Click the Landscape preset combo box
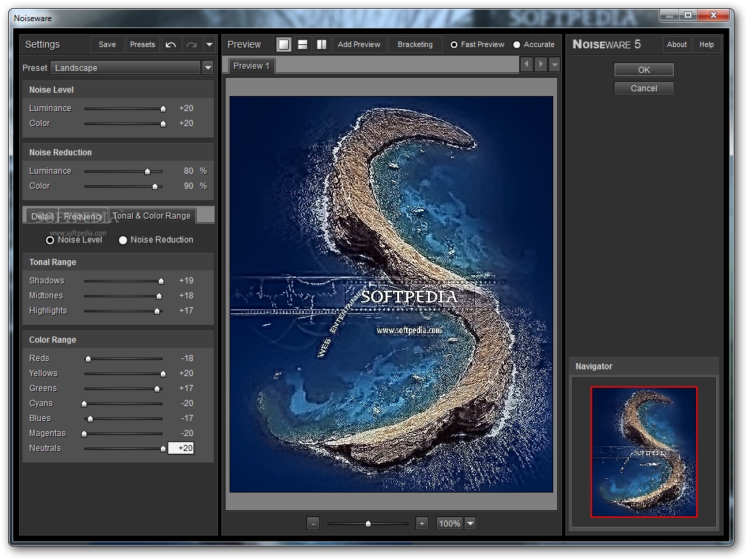This screenshot has width=748, height=560. pyautogui.click(x=125, y=67)
